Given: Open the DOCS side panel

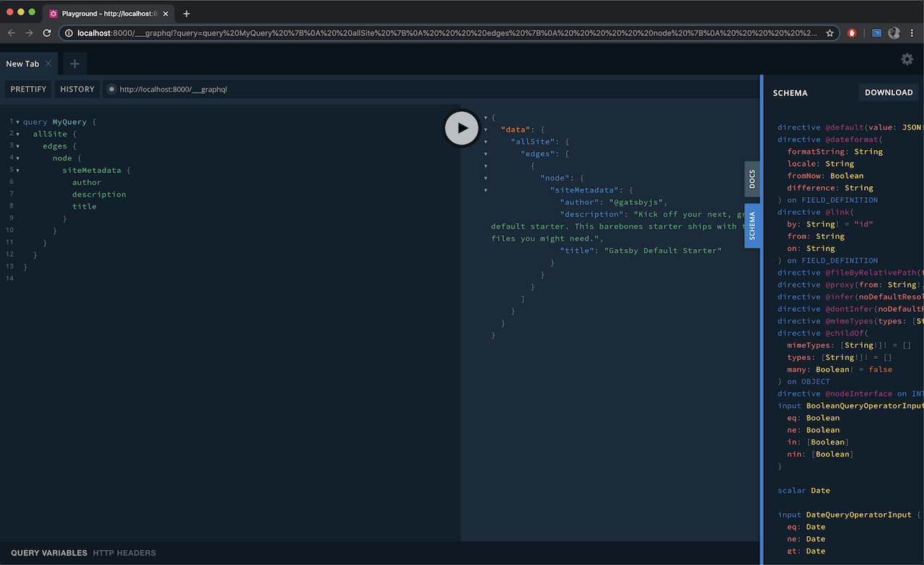Looking at the screenshot, I should coord(752,179).
